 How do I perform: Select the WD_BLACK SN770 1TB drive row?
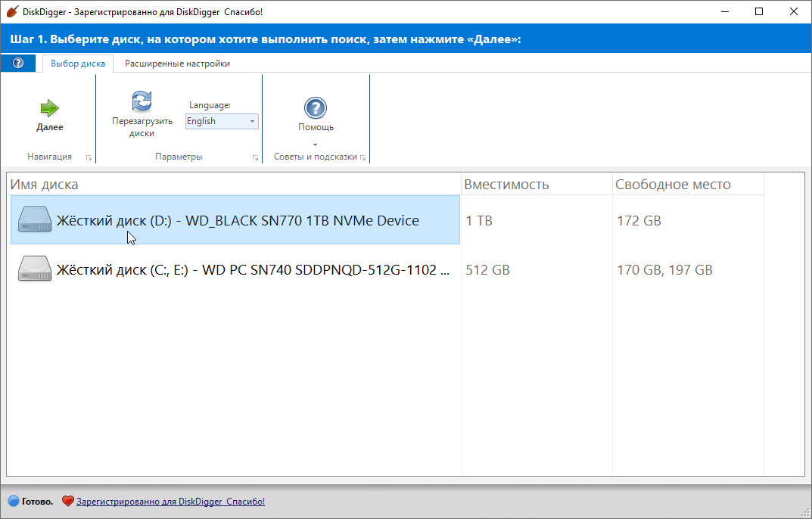[x=238, y=221]
